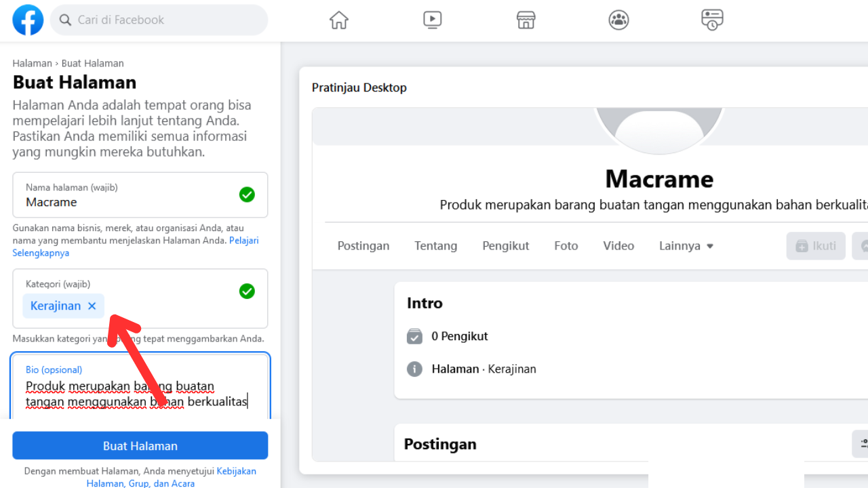Click the Buat Halaman page heading
This screenshot has height=488, width=868.
click(x=75, y=83)
